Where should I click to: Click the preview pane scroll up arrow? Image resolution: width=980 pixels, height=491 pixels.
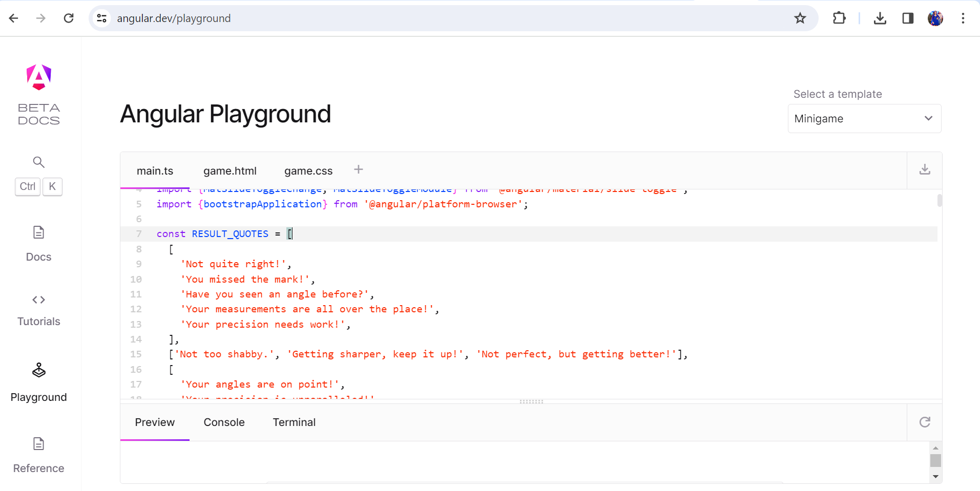[x=935, y=448]
